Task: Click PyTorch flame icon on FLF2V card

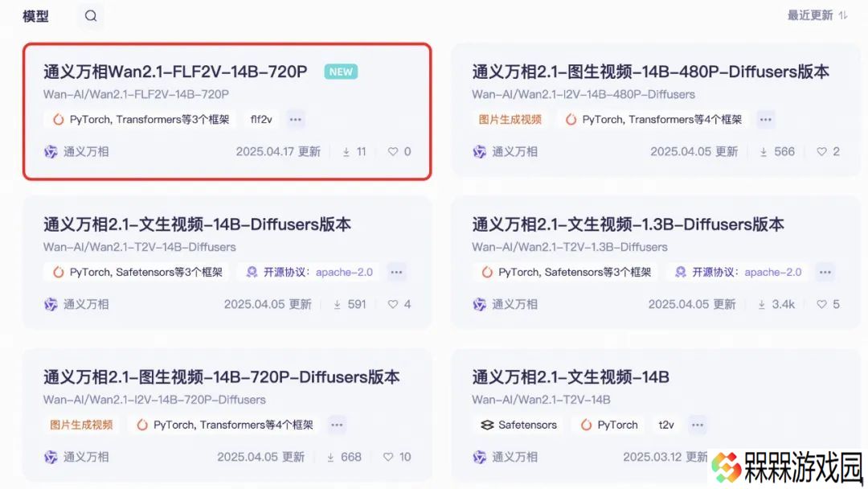Action: tap(58, 119)
